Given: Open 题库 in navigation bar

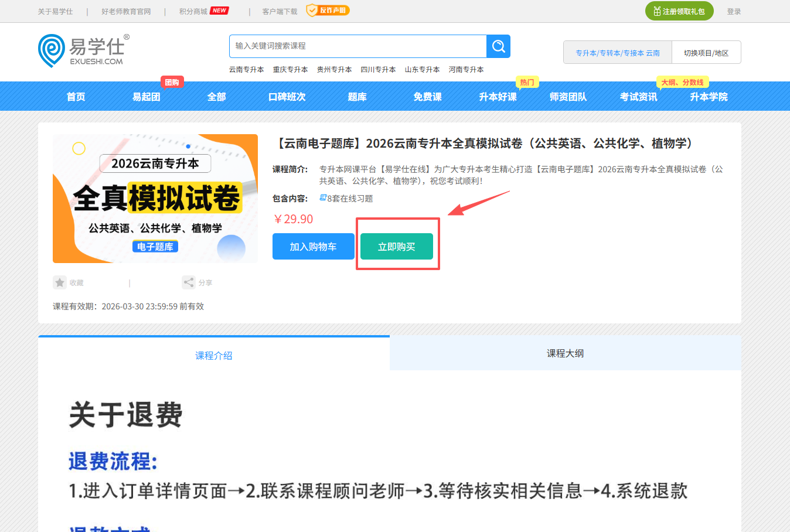Looking at the screenshot, I should [357, 97].
